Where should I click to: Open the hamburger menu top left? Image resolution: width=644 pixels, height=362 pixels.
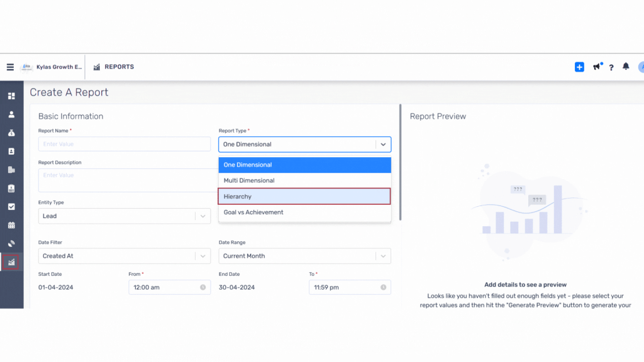click(9, 67)
